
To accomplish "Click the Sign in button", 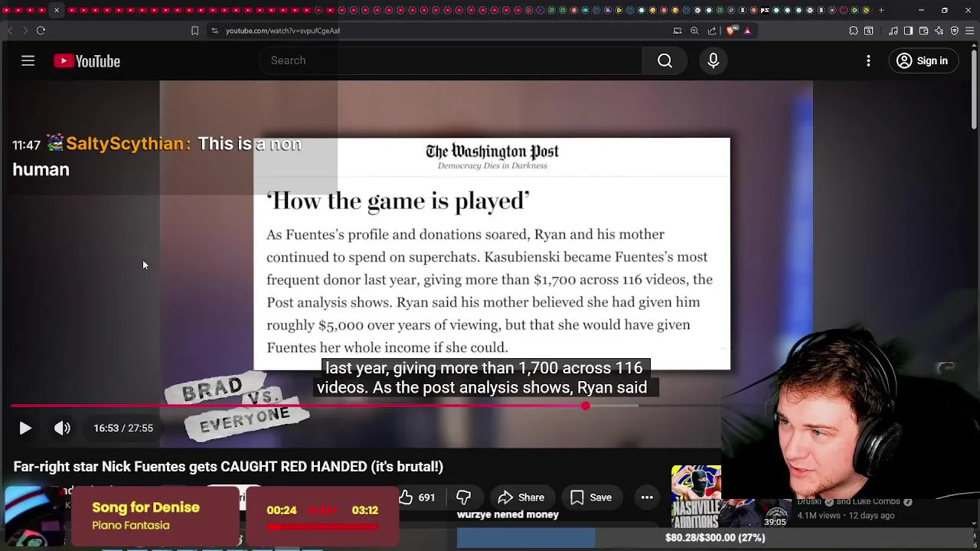I will [x=922, y=60].
